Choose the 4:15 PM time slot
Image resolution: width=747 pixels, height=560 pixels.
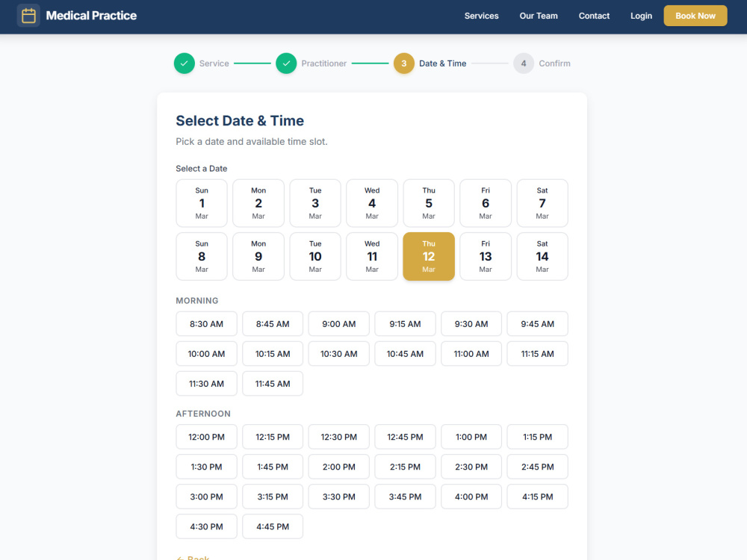(537, 497)
